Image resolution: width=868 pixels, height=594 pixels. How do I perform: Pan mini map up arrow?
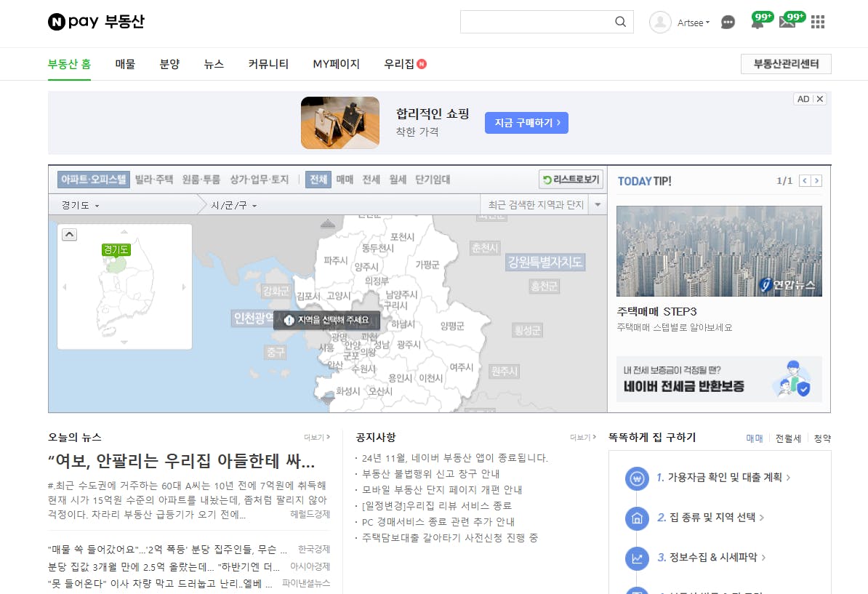(x=124, y=231)
